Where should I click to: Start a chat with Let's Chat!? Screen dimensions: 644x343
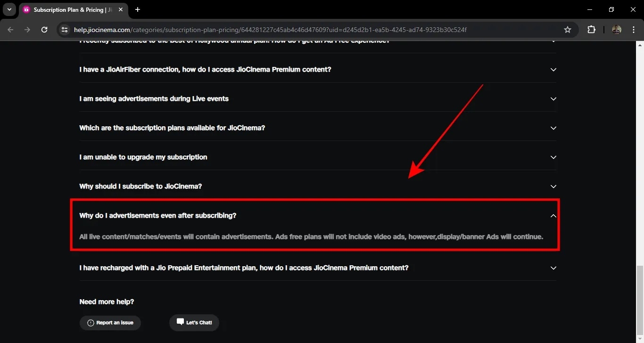tap(194, 322)
